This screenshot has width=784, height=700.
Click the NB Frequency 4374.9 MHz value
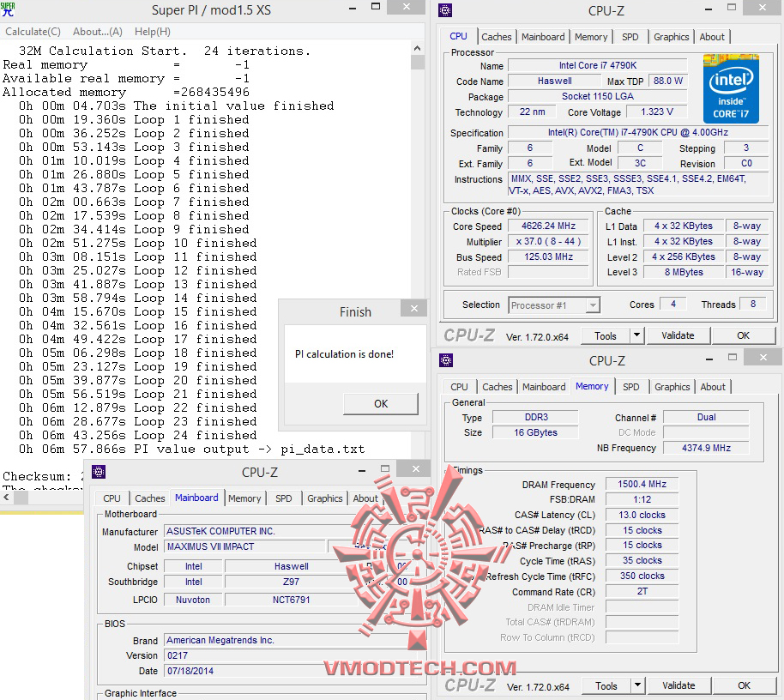point(706,448)
